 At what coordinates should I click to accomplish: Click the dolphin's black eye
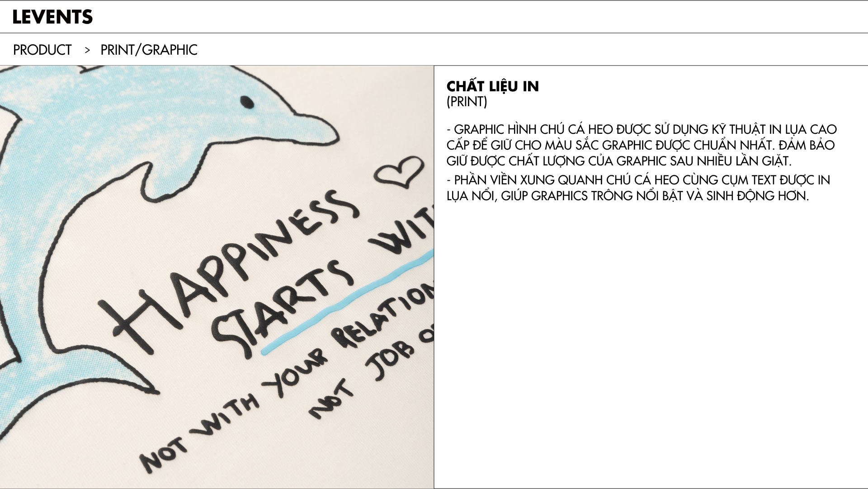click(246, 103)
